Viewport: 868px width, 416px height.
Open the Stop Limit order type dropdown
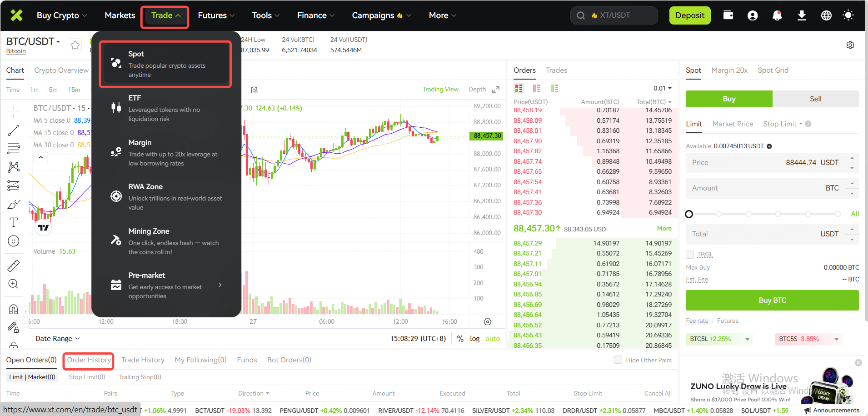pos(783,124)
